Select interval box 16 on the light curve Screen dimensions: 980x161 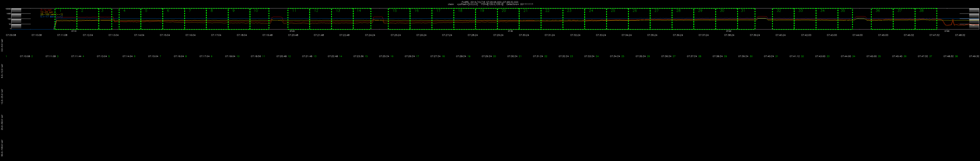click(421, 19)
